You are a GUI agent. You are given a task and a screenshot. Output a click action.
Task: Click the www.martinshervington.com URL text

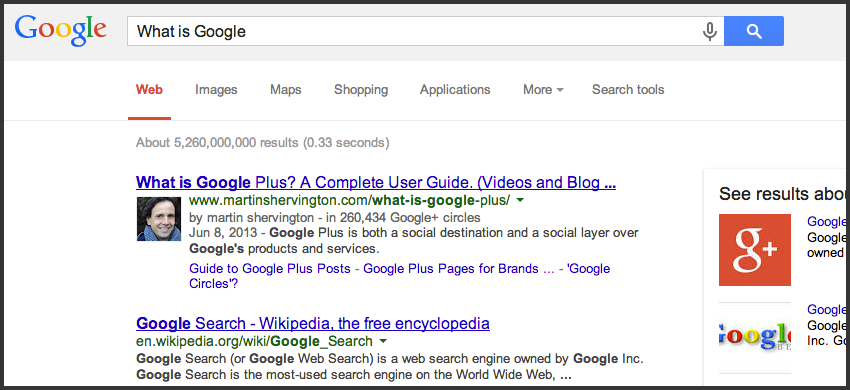point(349,201)
